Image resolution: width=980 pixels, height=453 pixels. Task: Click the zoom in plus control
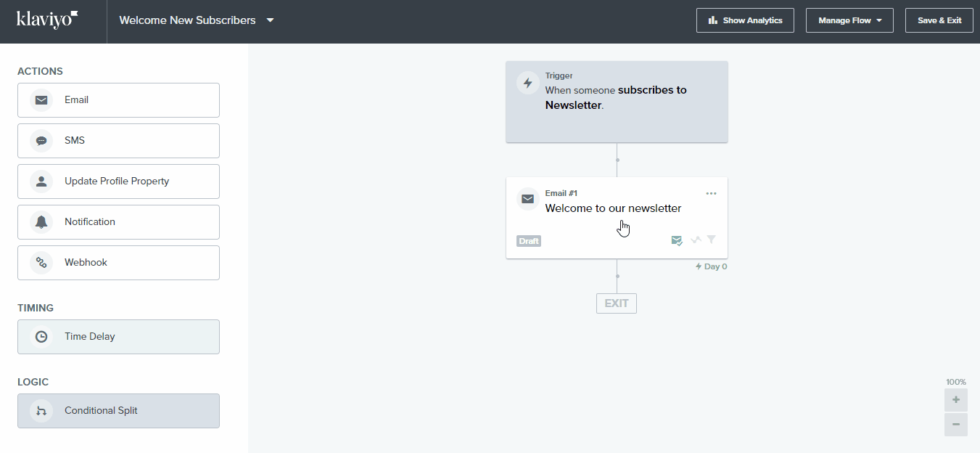955,400
